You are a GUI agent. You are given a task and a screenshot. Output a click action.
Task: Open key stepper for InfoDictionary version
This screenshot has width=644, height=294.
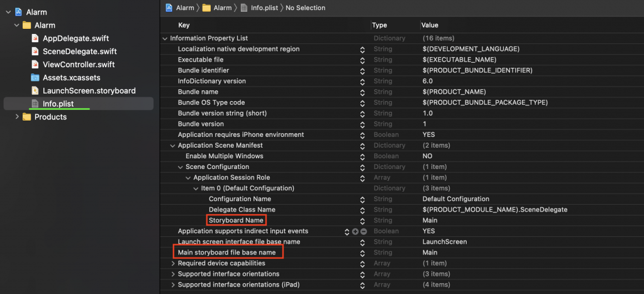[x=362, y=82]
